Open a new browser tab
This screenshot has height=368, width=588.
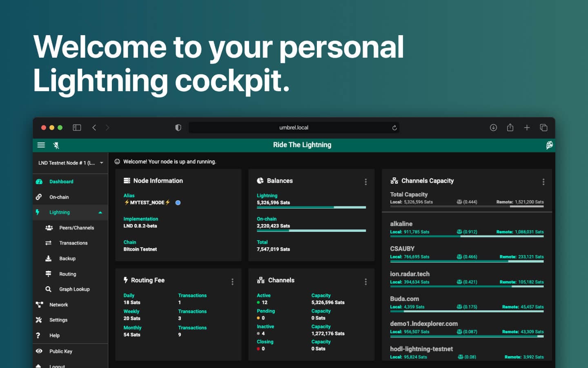coord(527,128)
